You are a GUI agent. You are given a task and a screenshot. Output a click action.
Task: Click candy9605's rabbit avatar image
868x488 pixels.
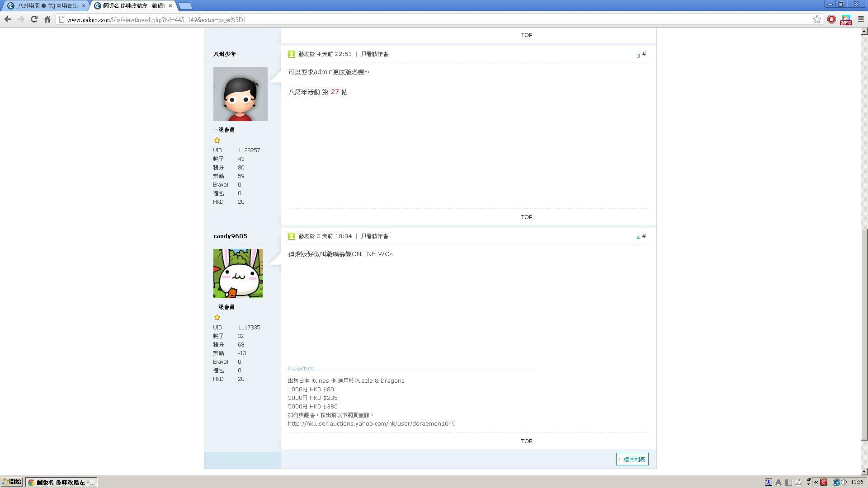click(238, 273)
